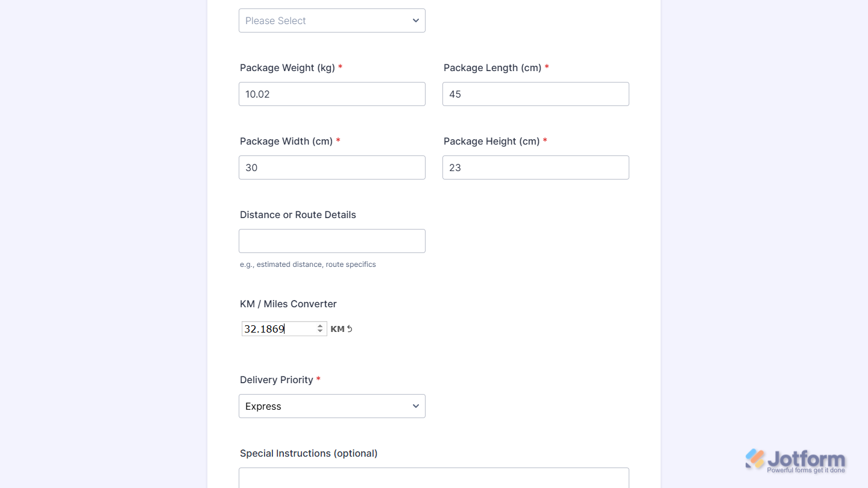Click the Special Instructions text box
Viewport: 868px width, 488px height.
pos(434,480)
